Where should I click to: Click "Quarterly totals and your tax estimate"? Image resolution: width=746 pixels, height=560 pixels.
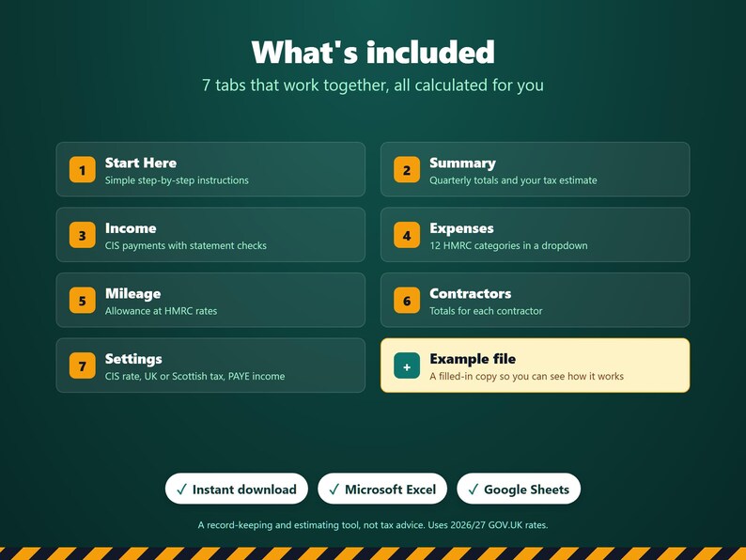tap(513, 180)
